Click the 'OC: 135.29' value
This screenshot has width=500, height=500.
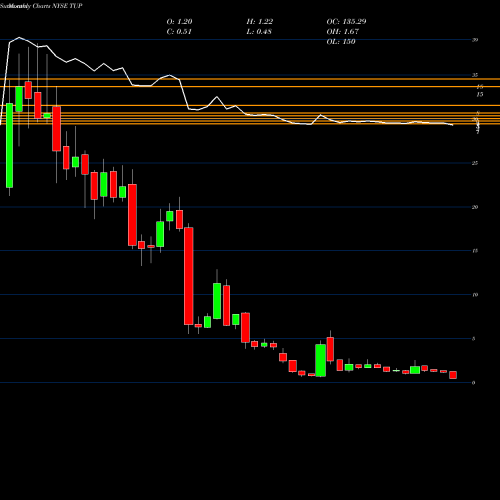point(346,22)
